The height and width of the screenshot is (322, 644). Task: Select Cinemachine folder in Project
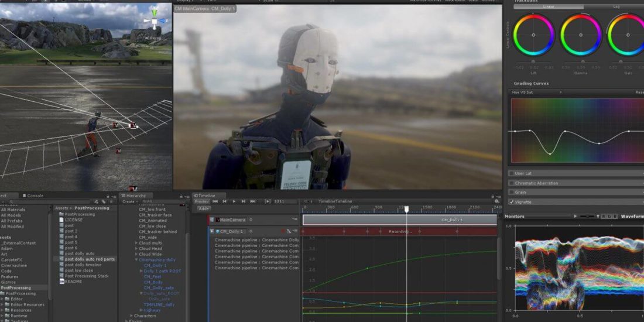click(14, 265)
